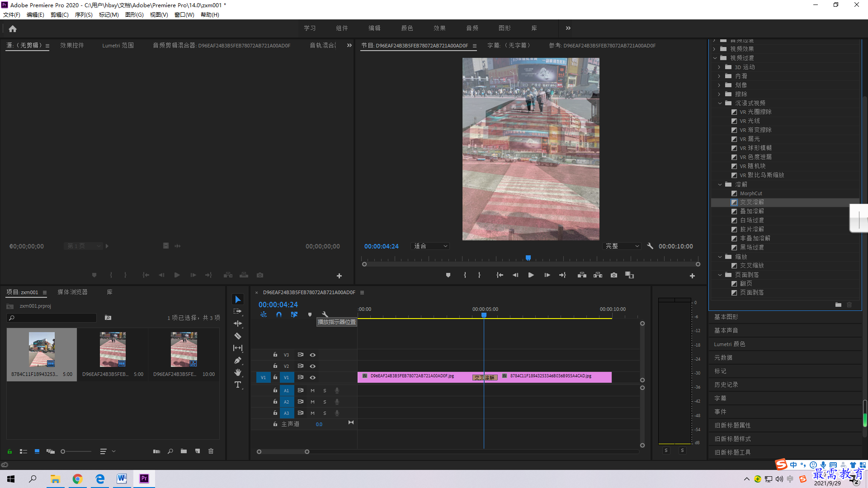Switch to 效果 workspace tab
Screen dimensions: 868x488
439,28
